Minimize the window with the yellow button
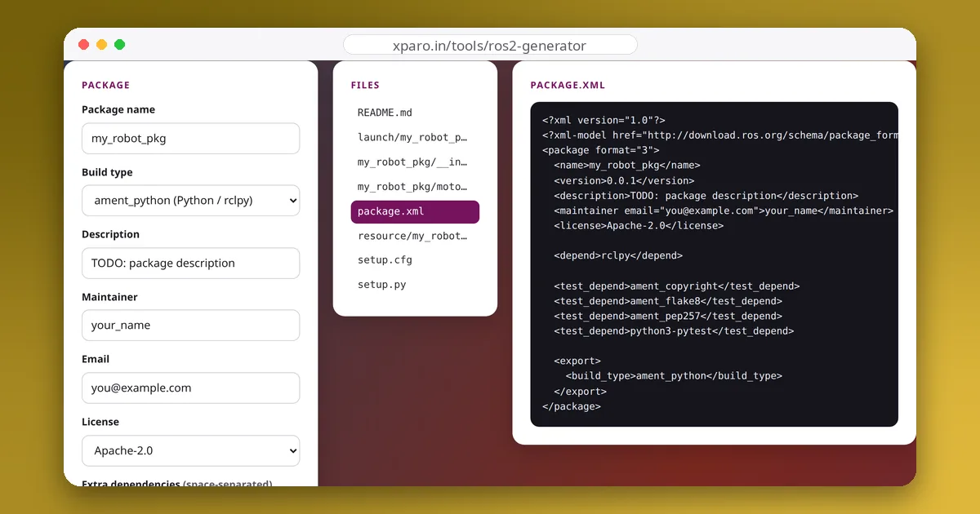Image resolution: width=980 pixels, height=514 pixels. (101, 45)
